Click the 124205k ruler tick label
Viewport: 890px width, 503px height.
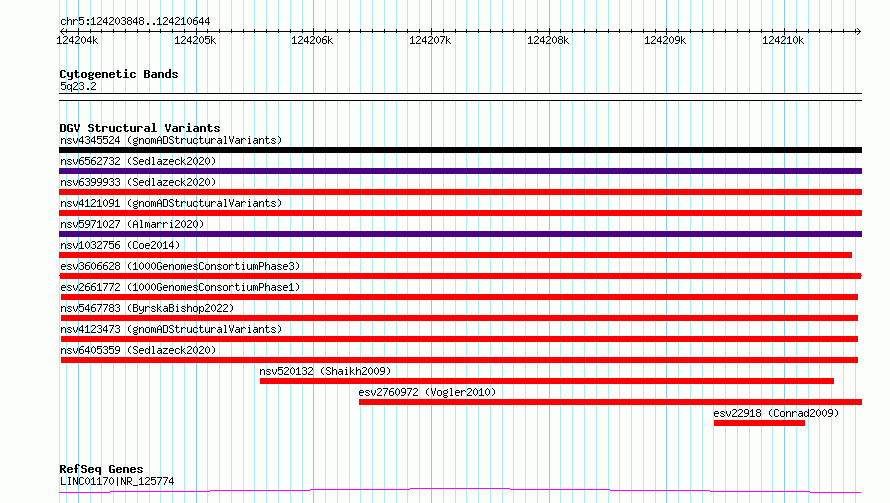click(x=195, y=40)
